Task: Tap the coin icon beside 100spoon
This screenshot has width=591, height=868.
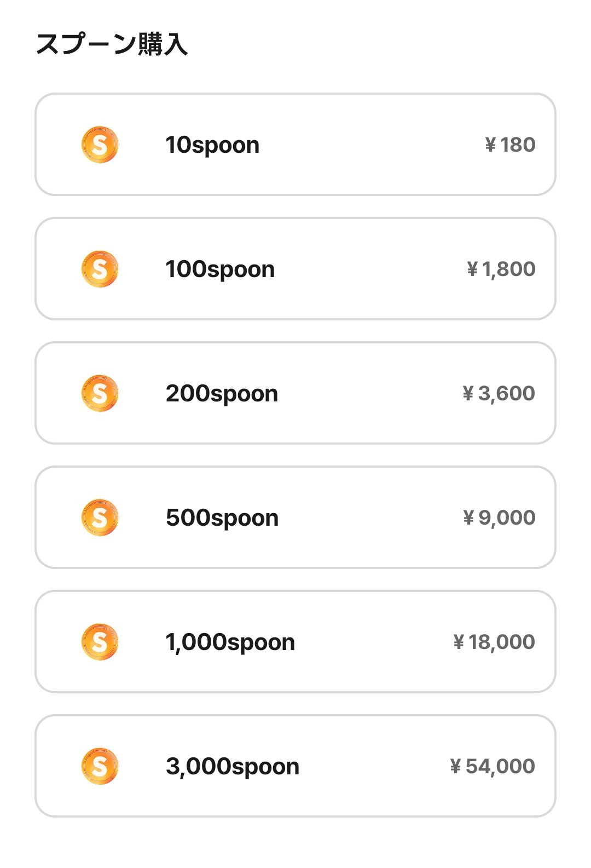Action: click(x=100, y=269)
